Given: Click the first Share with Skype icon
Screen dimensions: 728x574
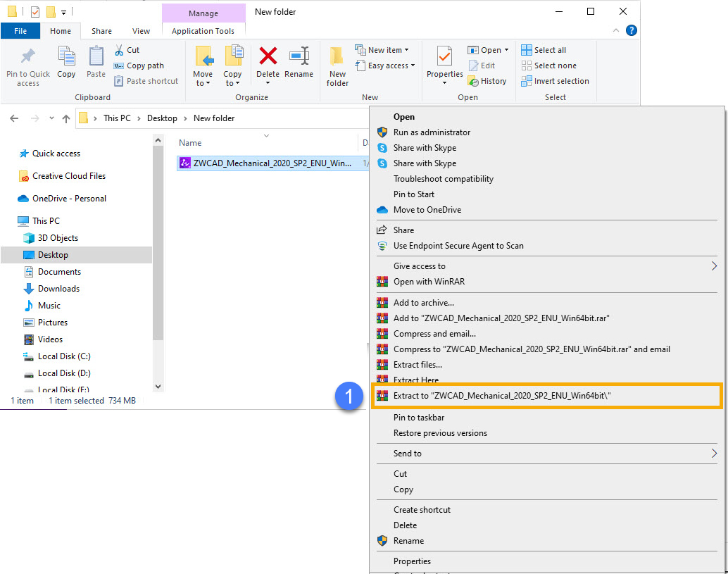Looking at the screenshot, I should 382,148.
